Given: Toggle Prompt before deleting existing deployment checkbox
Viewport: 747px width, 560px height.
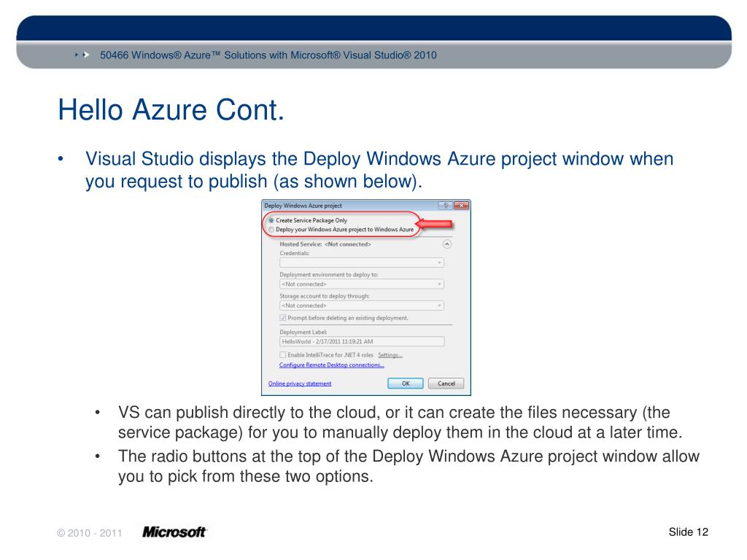Looking at the screenshot, I should (x=283, y=318).
